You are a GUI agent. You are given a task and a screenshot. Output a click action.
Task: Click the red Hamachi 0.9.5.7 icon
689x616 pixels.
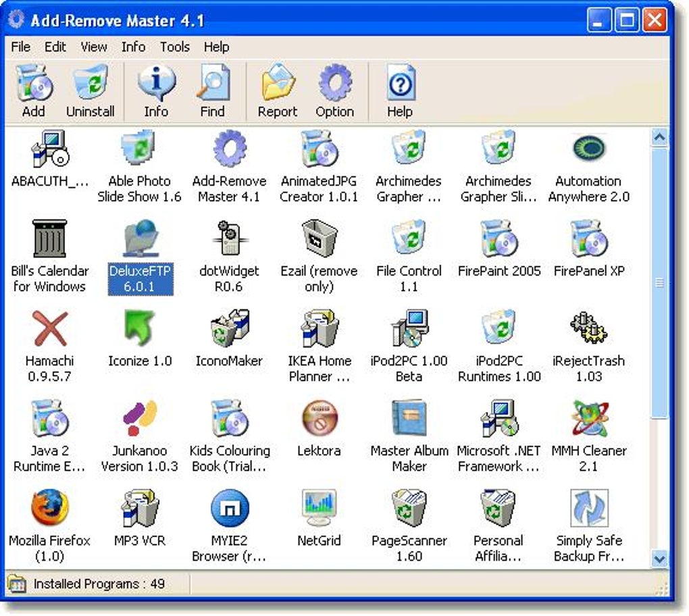[x=49, y=329]
